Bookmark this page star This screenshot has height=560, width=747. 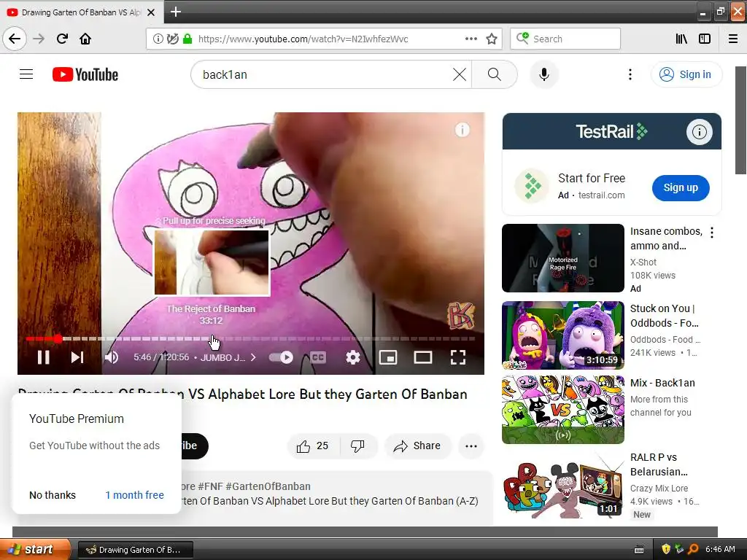point(492,39)
